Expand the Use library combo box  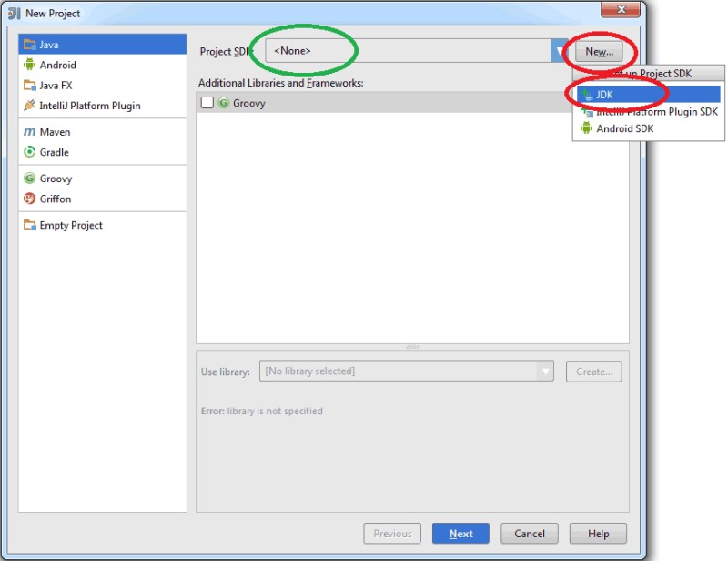544,371
